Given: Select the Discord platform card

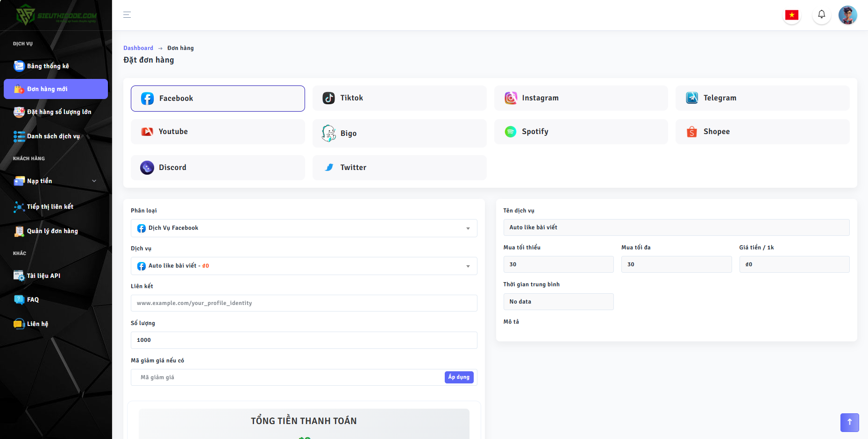Looking at the screenshot, I should point(218,168).
